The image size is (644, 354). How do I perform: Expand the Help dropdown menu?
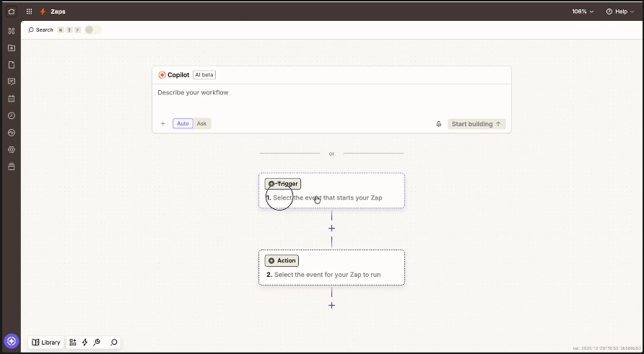[621, 12]
